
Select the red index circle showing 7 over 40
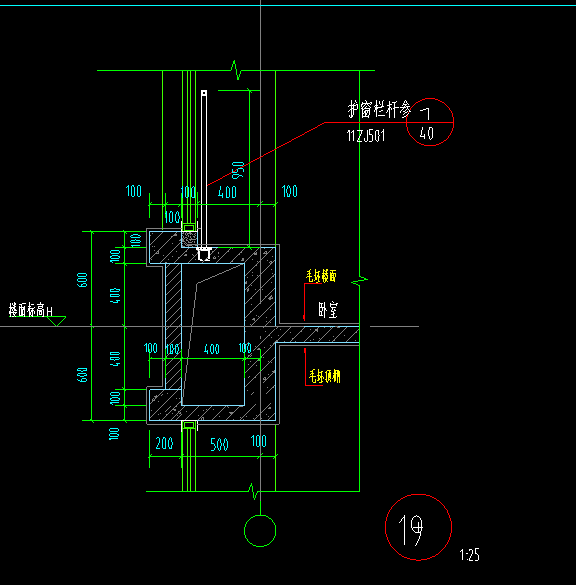pos(430,122)
